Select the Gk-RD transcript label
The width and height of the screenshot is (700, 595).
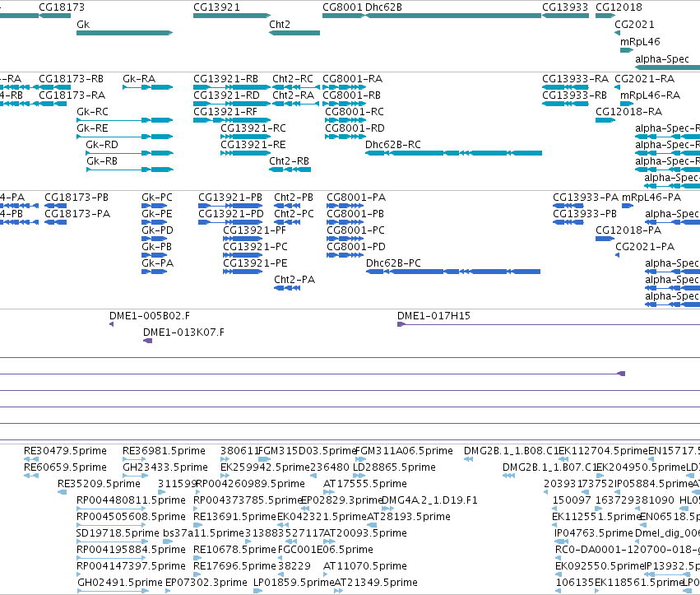click(102, 145)
